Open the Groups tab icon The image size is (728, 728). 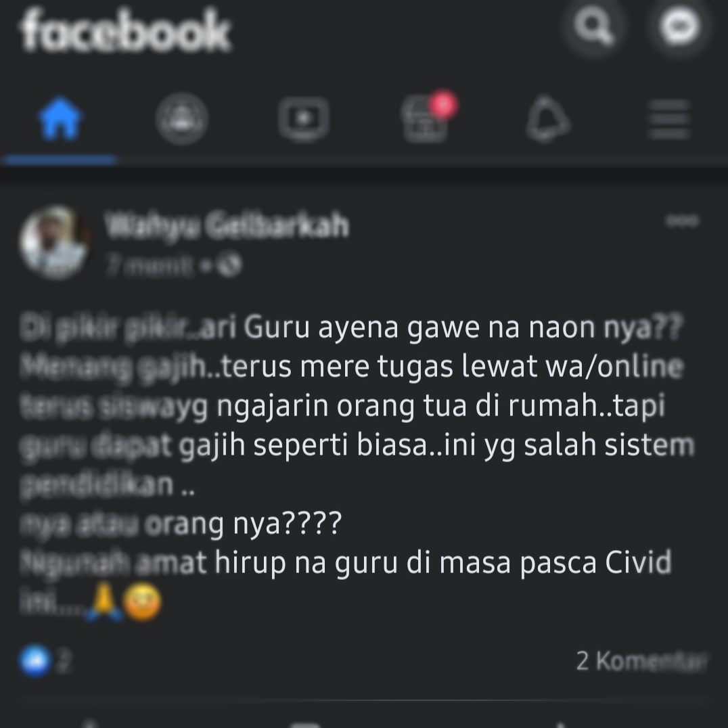181,118
